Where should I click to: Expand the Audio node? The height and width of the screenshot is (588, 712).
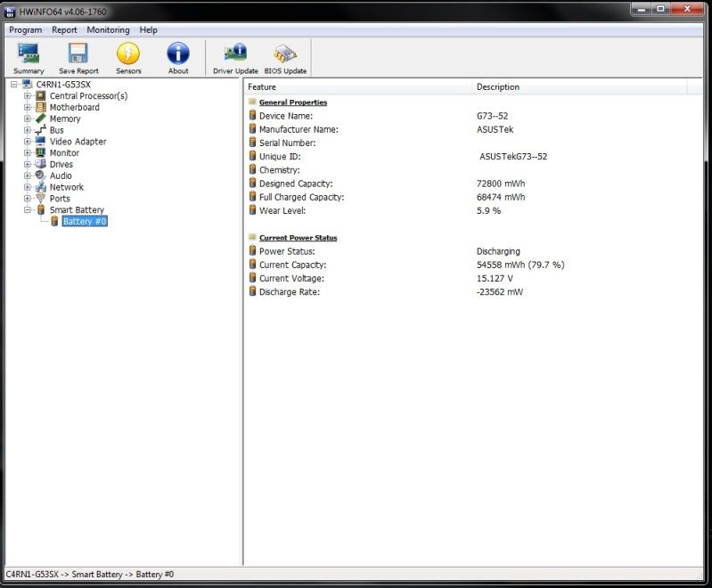[28, 176]
